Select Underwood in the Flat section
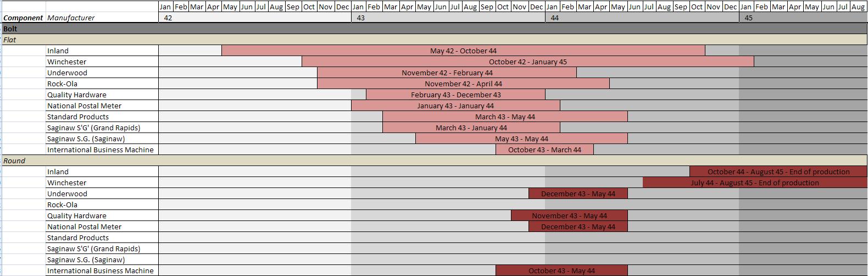Image resolution: width=868 pixels, height=276 pixels. (102, 73)
